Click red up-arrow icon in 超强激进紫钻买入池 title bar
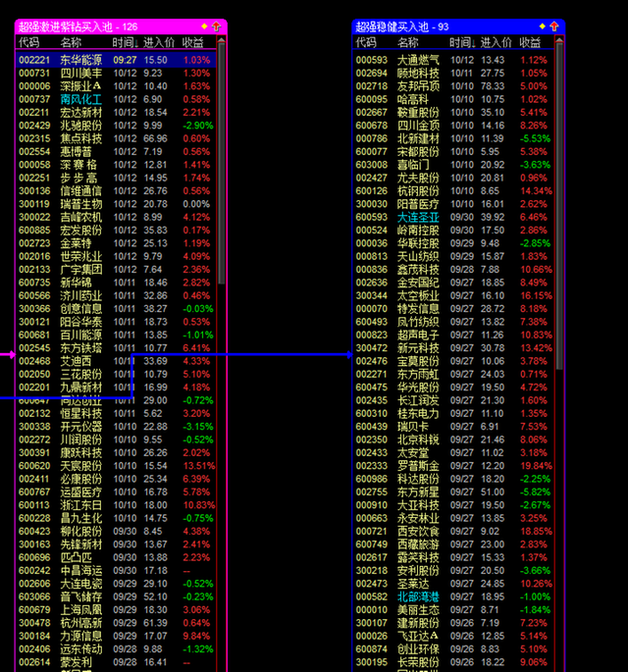The image size is (628, 672). point(215,26)
